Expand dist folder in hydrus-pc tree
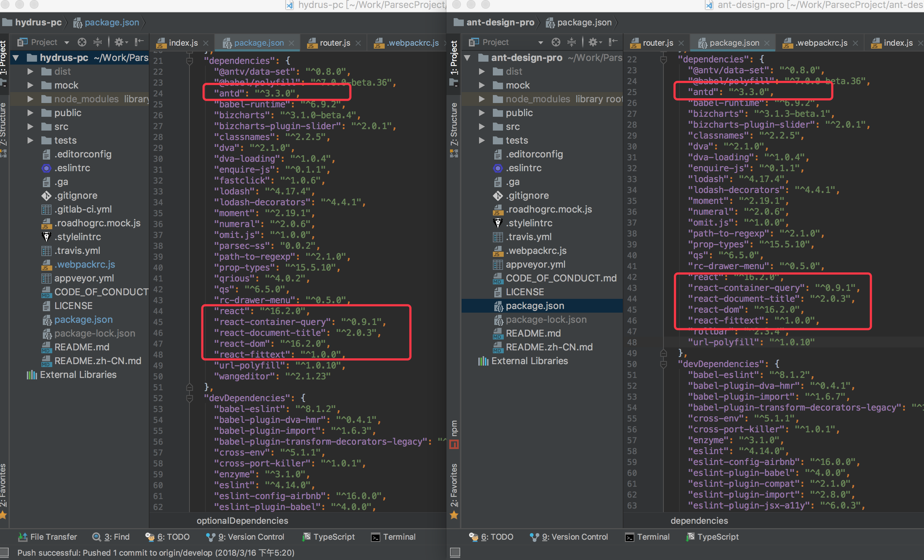The height and width of the screenshot is (560, 924). point(30,71)
